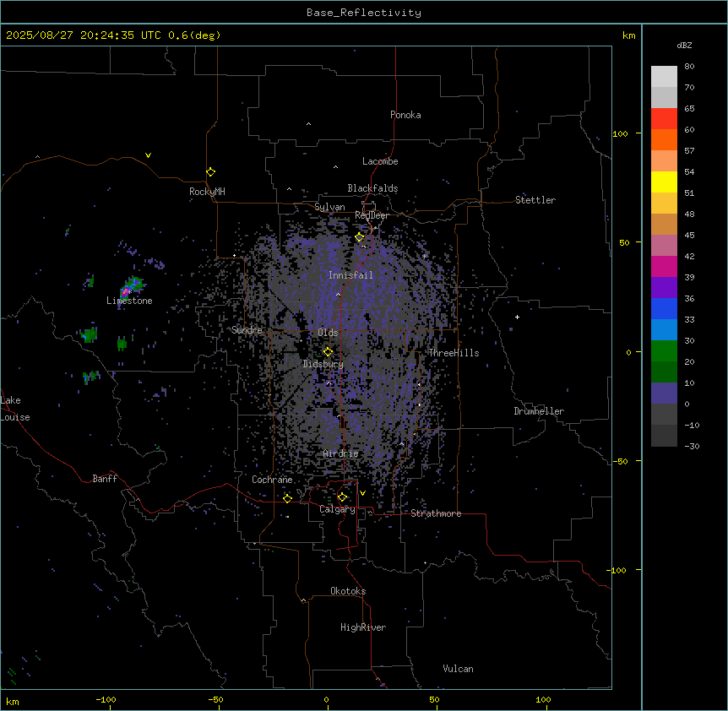Click the Sundre label
The width and height of the screenshot is (728, 711).
click(x=247, y=330)
